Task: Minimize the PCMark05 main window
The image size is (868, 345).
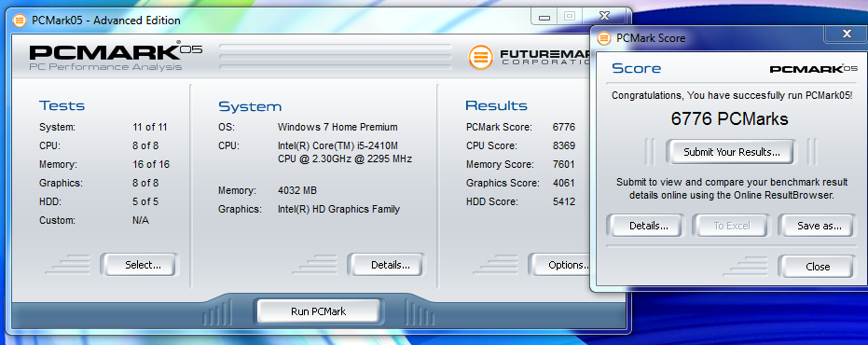Action: click(x=544, y=17)
